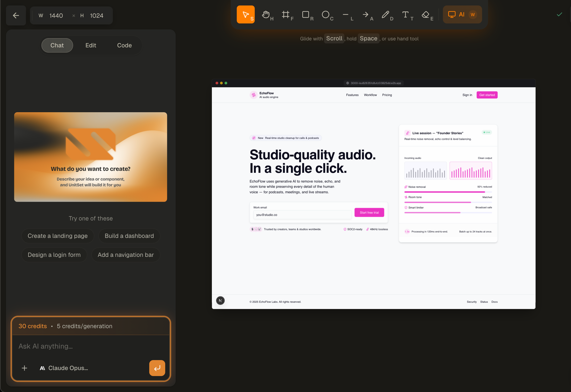The image size is (571, 392).
Task: Click the plus attachment button
Action: (24, 368)
